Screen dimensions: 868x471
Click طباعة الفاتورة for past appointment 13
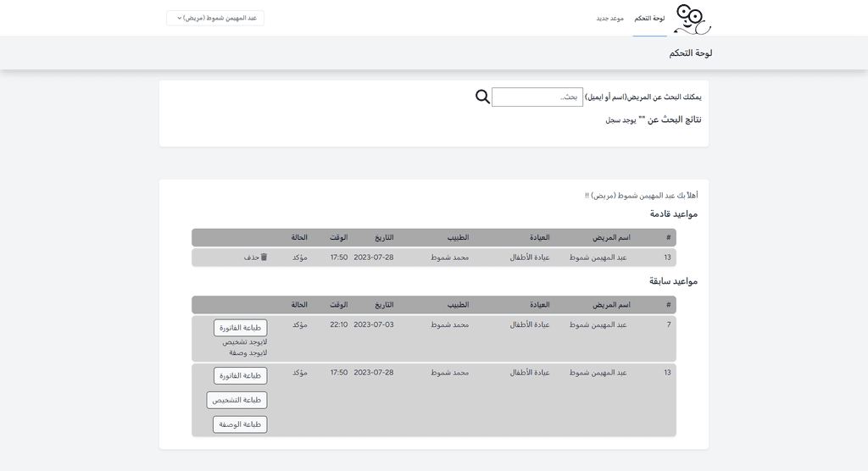tap(240, 375)
